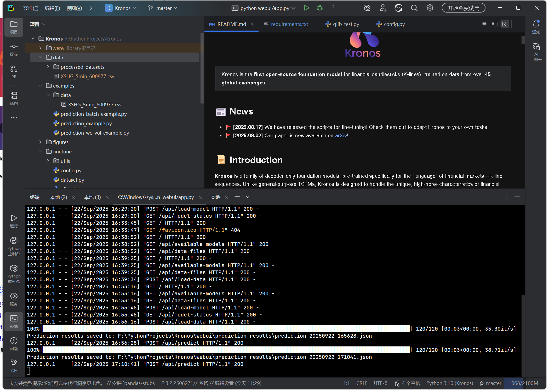Click the UTF-8 encoding status widget
Viewport: 549px width, 392px height.
pos(380,383)
